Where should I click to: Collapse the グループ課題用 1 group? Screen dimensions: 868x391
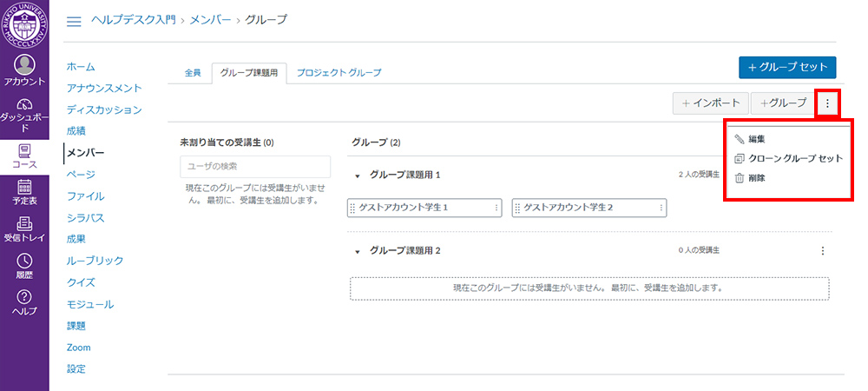tap(358, 176)
